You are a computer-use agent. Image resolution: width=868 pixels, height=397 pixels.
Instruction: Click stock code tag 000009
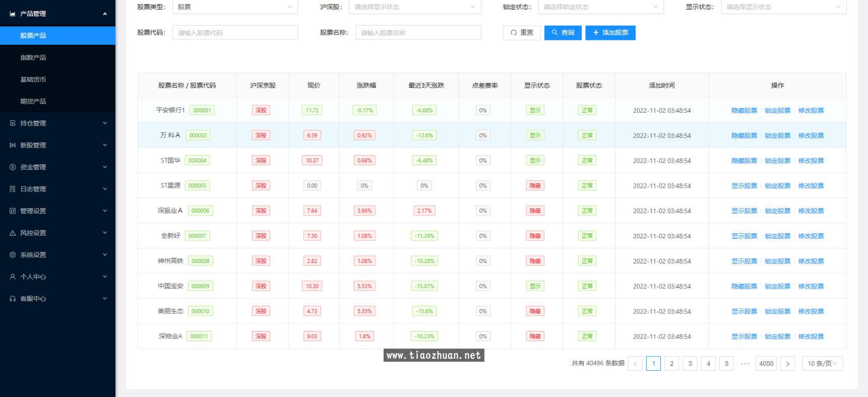pyautogui.click(x=200, y=286)
